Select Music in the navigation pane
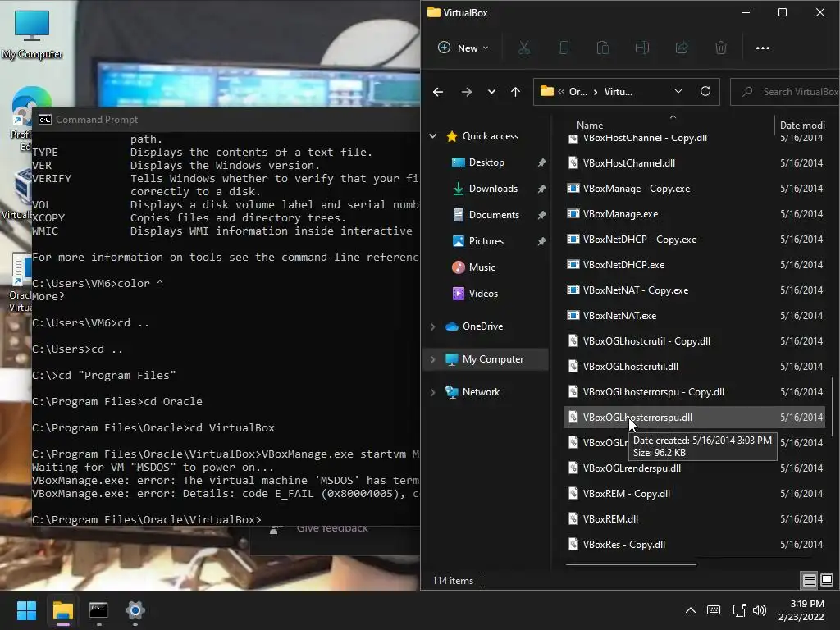The width and height of the screenshot is (840, 630). pyautogui.click(x=482, y=267)
